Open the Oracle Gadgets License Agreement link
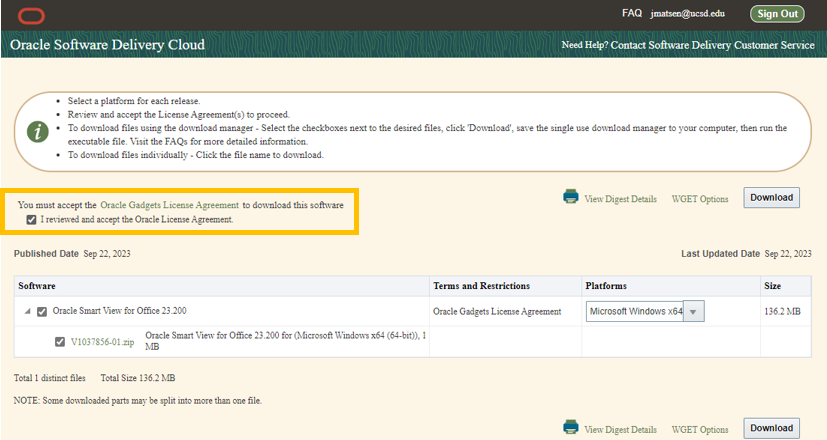This screenshot has height=440, width=827. coord(169,205)
